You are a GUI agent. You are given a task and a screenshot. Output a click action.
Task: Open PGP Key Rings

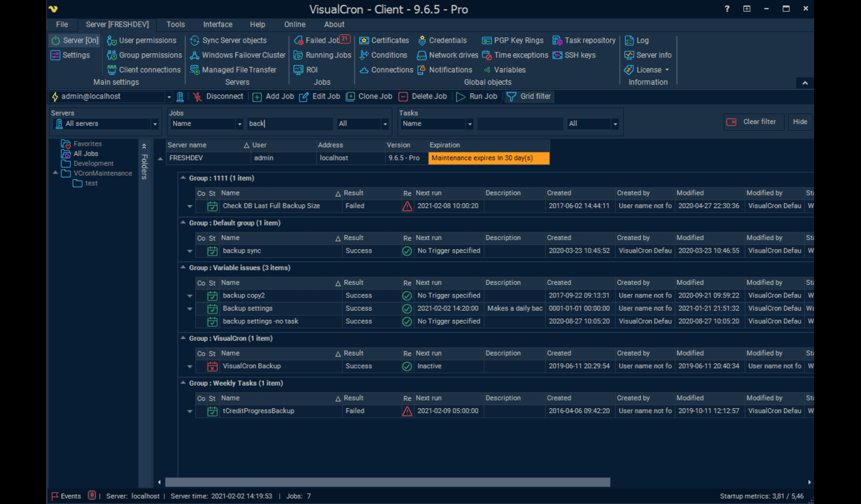pos(512,41)
